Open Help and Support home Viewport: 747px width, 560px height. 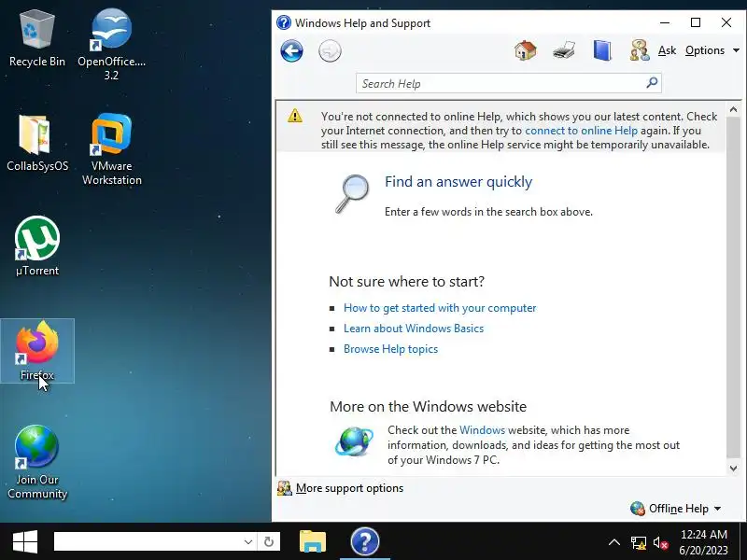526,50
